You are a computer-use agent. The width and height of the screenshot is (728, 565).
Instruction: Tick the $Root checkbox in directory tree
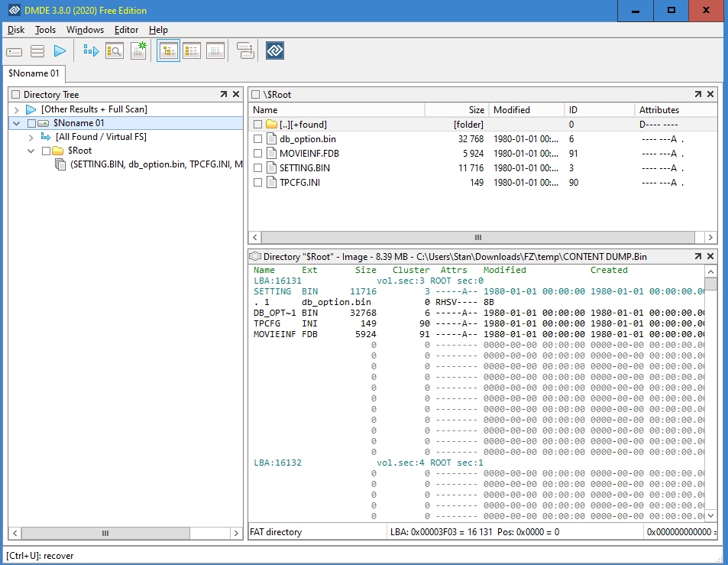[x=46, y=151]
